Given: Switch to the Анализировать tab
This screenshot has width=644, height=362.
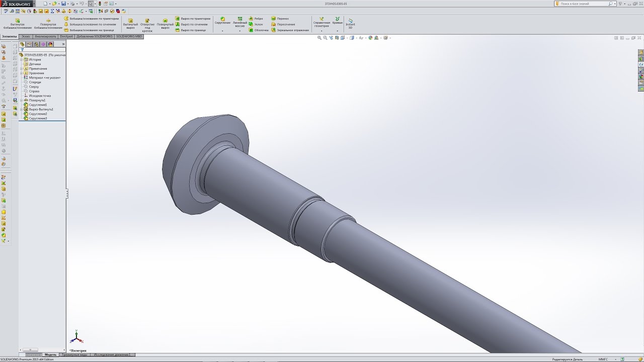Looking at the screenshot, I should click(x=45, y=37).
